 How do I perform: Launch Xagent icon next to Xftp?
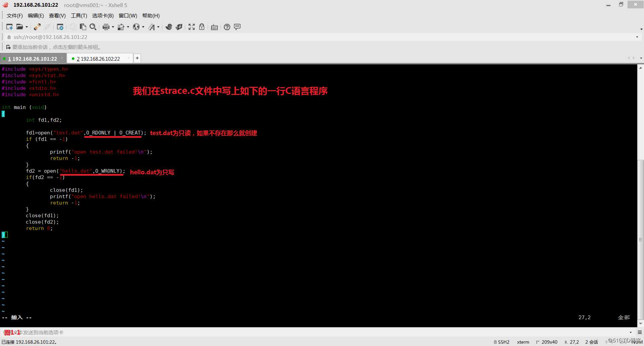179,27
